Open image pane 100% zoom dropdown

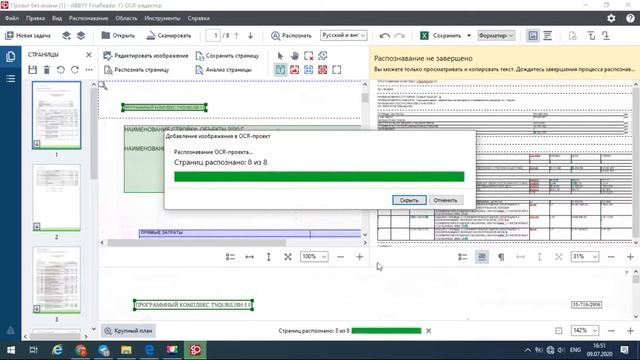tap(314, 257)
